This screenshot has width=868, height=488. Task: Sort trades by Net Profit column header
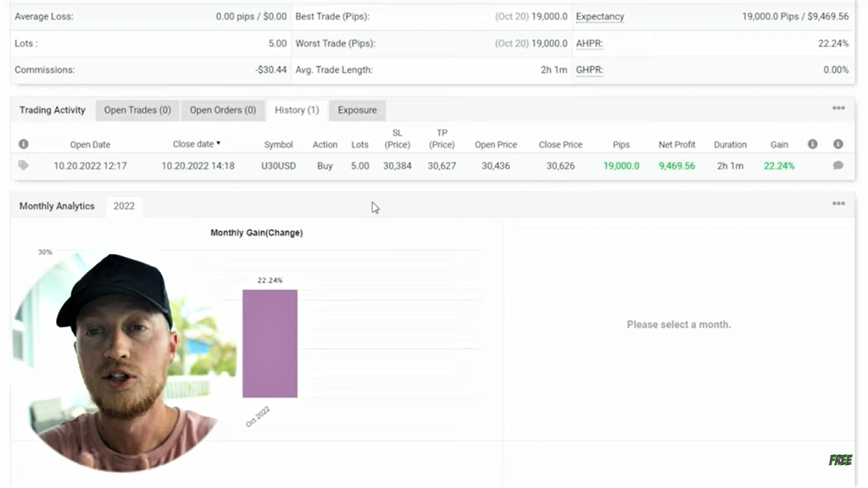(x=676, y=145)
